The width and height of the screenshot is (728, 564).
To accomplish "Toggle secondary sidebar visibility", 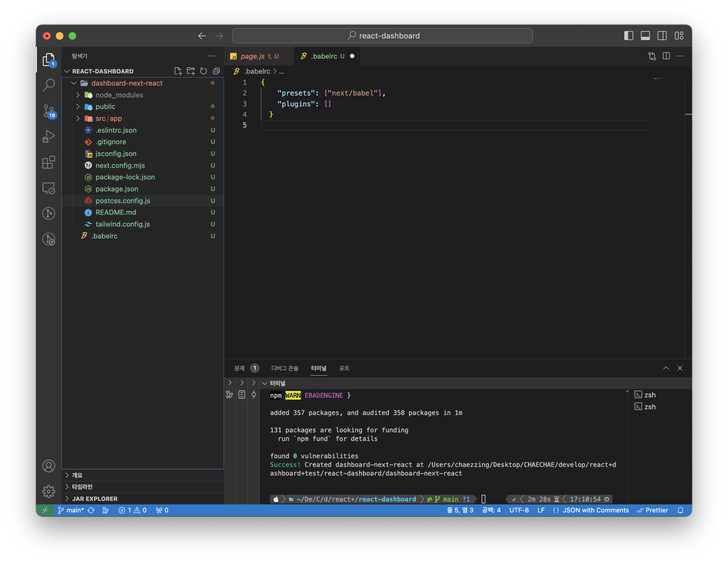I will tap(662, 36).
